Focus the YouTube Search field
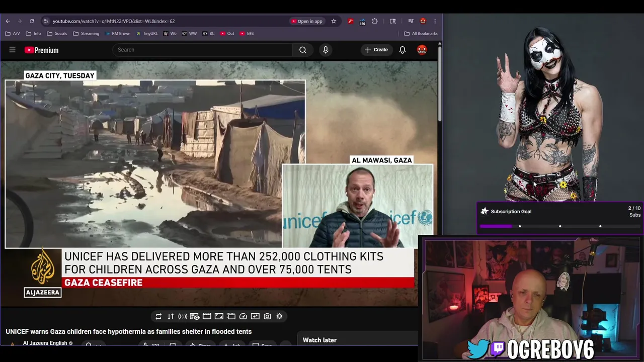 (x=202, y=50)
